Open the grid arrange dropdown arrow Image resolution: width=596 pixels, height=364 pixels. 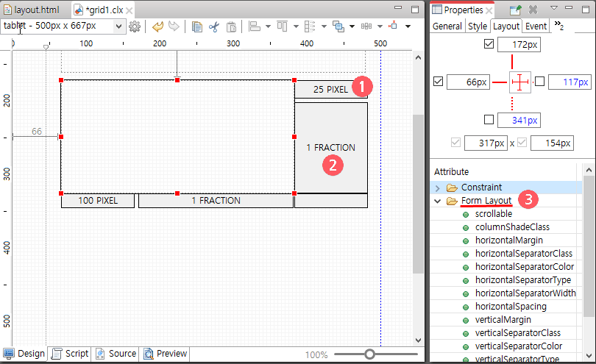380,26
